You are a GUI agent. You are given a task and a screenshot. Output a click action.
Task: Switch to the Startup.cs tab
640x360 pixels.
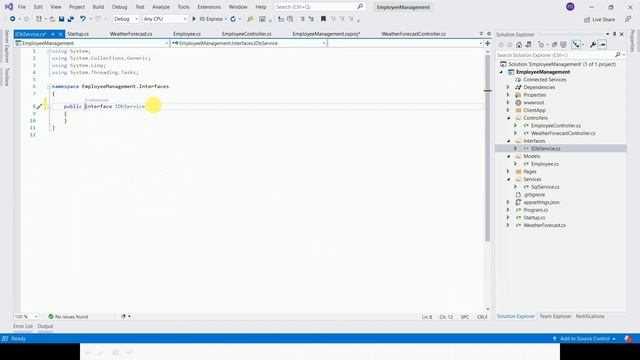(78, 34)
